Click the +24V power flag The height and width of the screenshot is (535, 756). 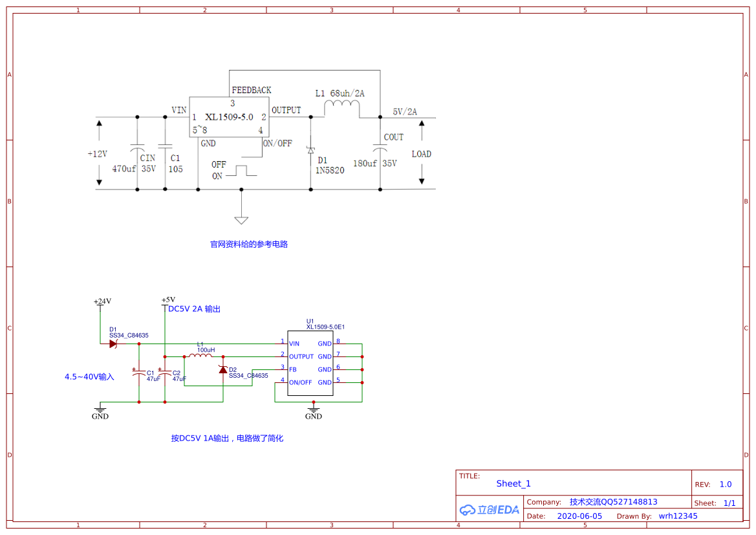click(102, 303)
